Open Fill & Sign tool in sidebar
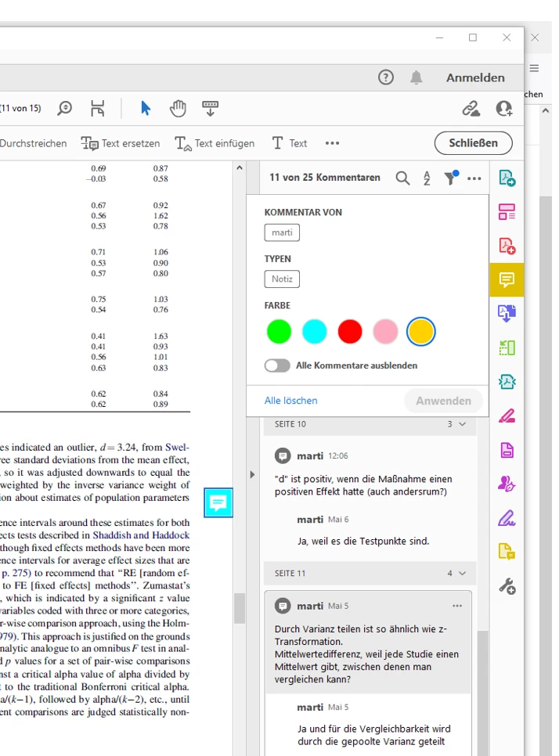This screenshot has height=756, width=559. [507, 518]
